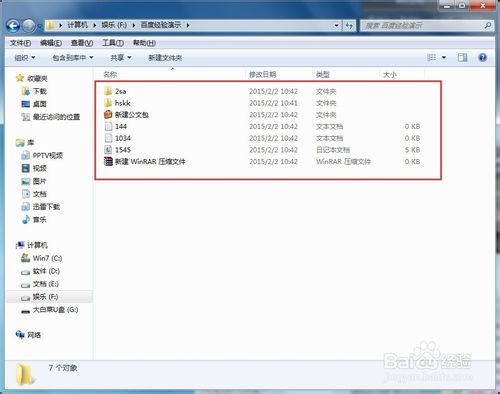Open the recent locations arrow beside Forward
This screenshot has width=500, height=394.
(x=39, y=26)
